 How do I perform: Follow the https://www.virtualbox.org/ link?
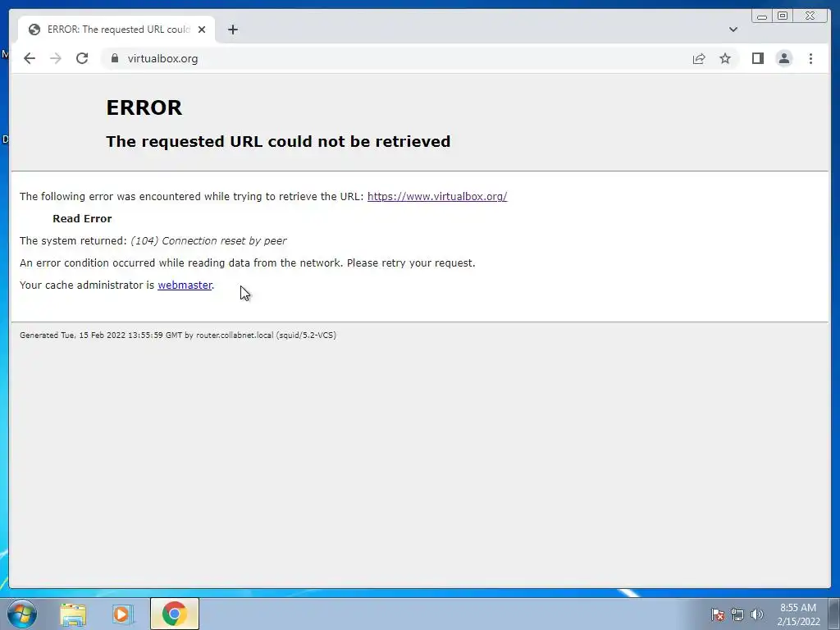click(437, 197)
